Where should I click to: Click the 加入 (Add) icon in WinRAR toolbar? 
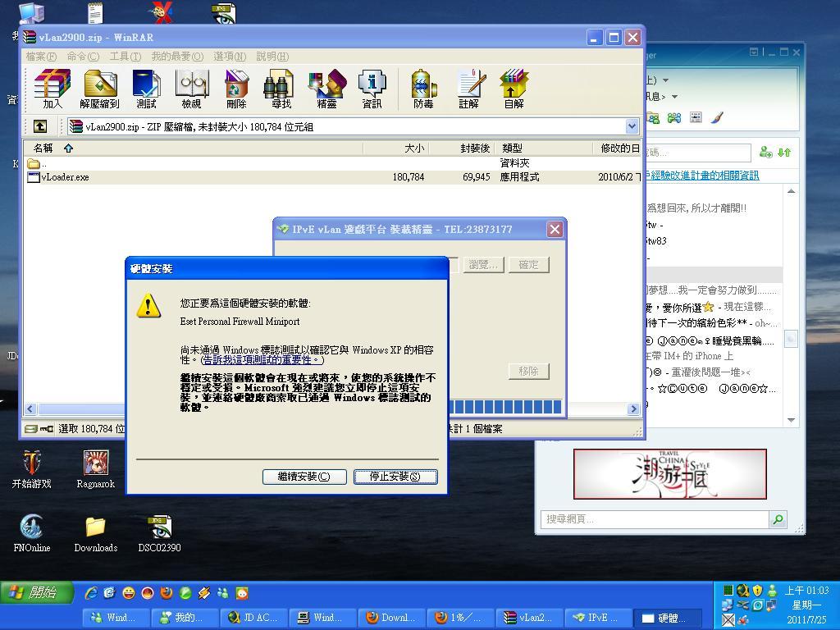click(x=52, y=89)
